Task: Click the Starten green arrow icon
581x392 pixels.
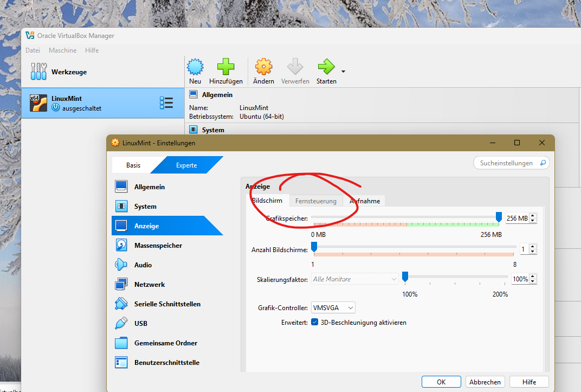Action: [326, 67]
